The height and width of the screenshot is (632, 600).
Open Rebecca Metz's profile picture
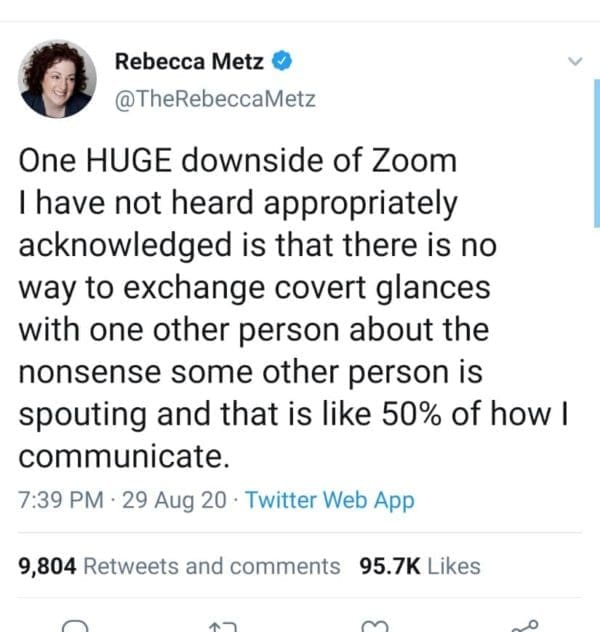[57, 79]
